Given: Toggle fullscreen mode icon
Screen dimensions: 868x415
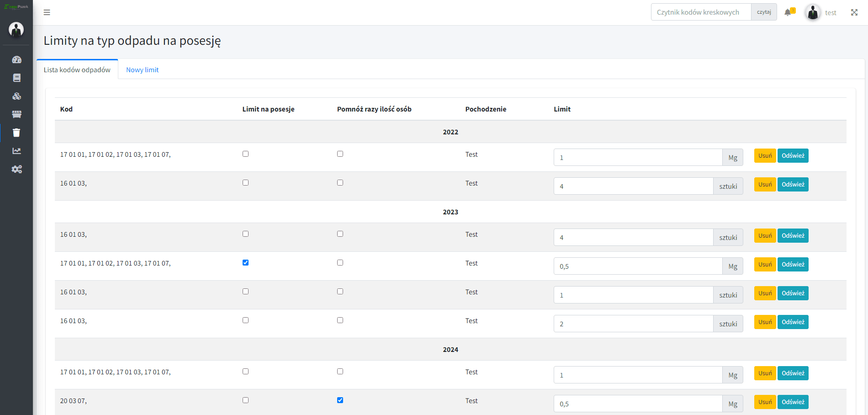Looking at the screenshot, I should pyautogui.click(x=854, y=12).
